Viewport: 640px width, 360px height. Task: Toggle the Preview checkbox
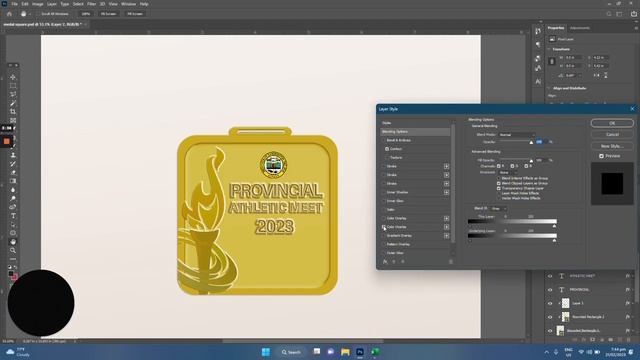(601, 156)
